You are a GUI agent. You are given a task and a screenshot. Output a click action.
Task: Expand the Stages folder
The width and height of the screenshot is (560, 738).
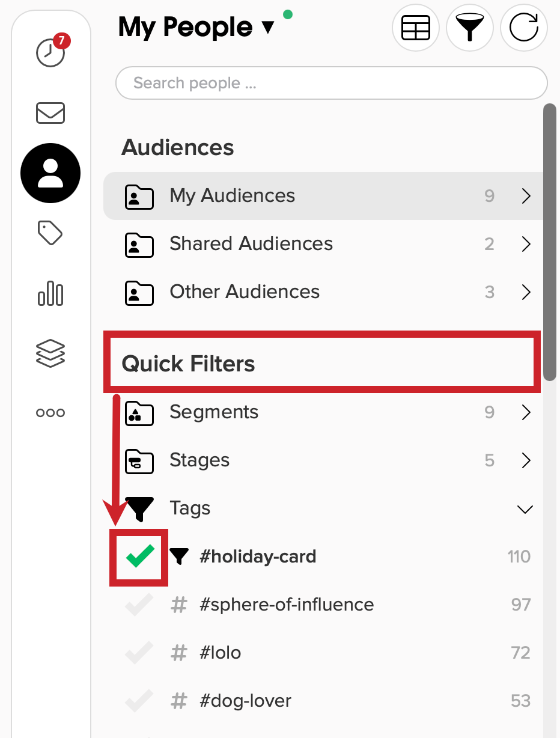point(323,460)
